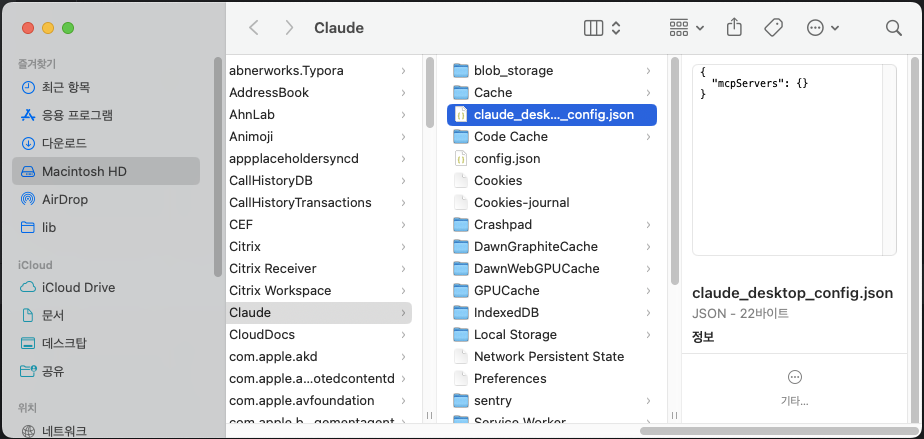Click the Tags toolbar icon
Screen dimensions: 924x439
click(x=773, y=28)
